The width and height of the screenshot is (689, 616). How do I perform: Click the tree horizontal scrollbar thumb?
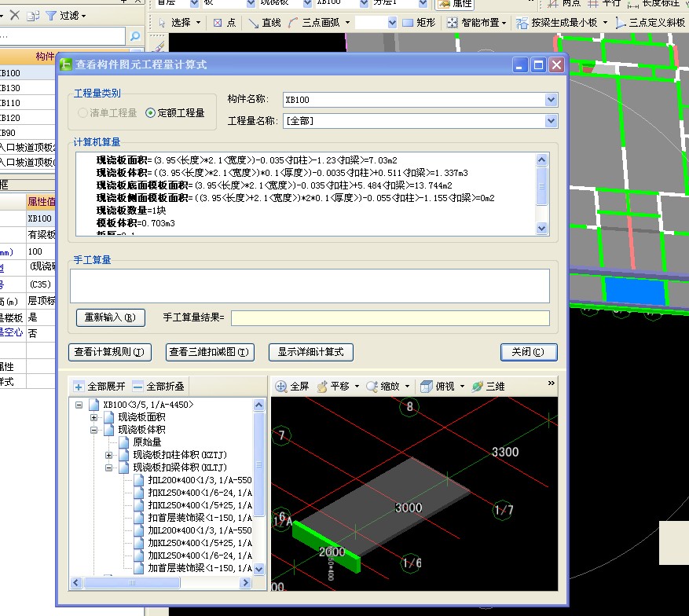click(x=132, y=583)
